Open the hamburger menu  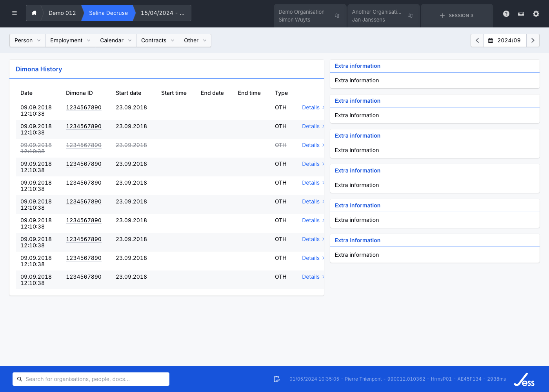click(15, 13)
